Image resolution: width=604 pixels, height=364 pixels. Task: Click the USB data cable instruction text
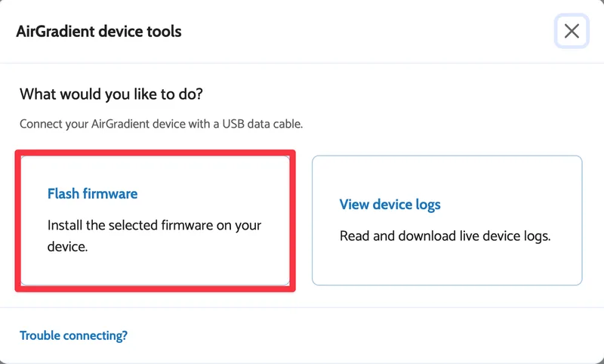point(161,124)
